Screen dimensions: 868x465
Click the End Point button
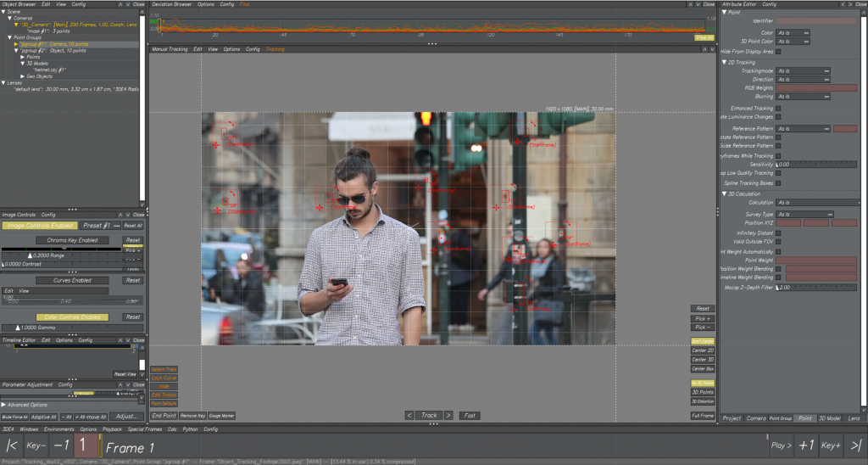click(x=164, y=416)
